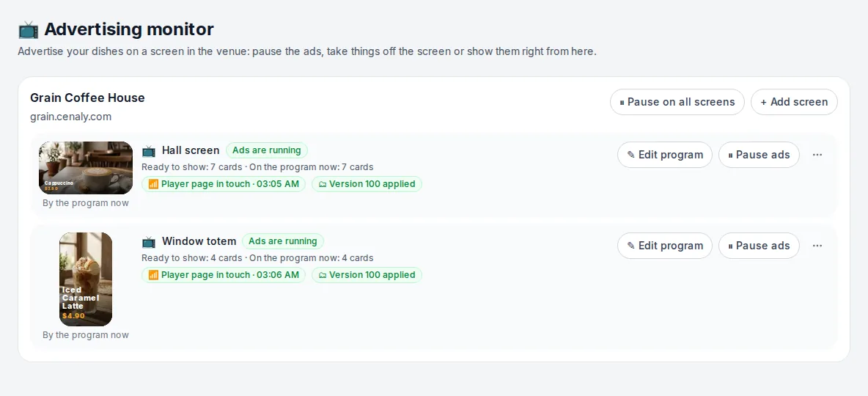Click Hall screen 'Version 100 applied' badge
Screen dimensions: 868x396
[x=367, y=184]
